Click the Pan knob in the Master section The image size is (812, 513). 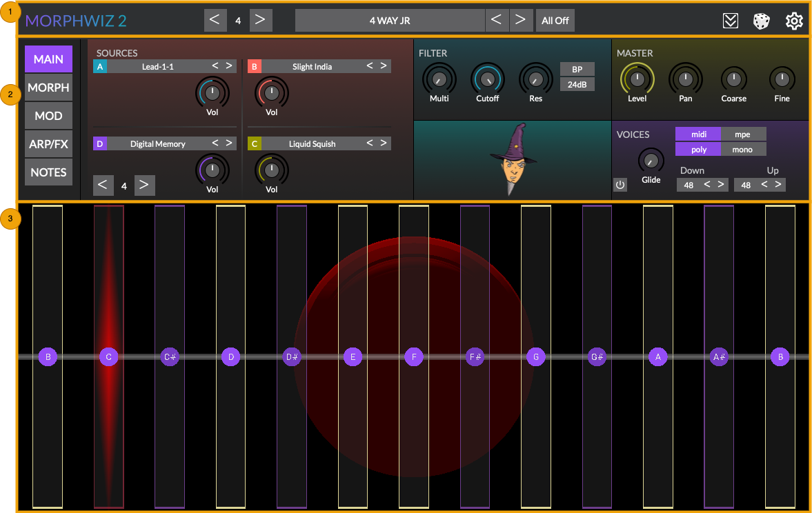click(x=685, y=79)
